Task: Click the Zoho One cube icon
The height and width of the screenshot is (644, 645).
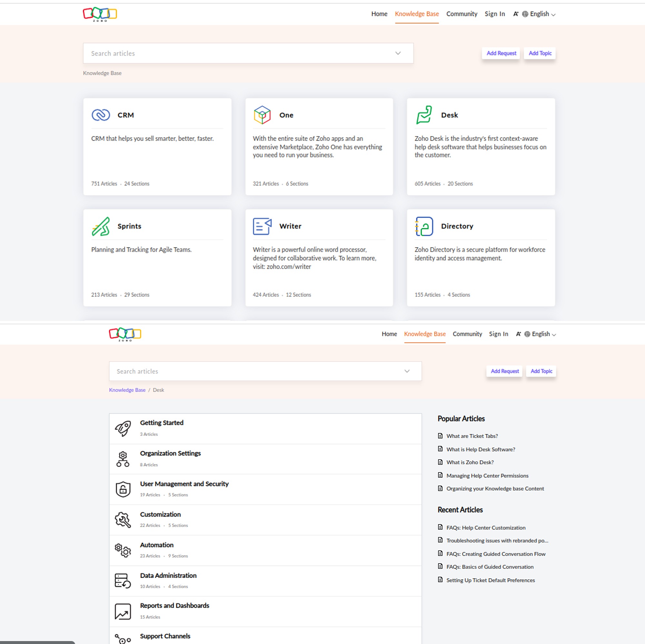Action: (x=262, y=114)
